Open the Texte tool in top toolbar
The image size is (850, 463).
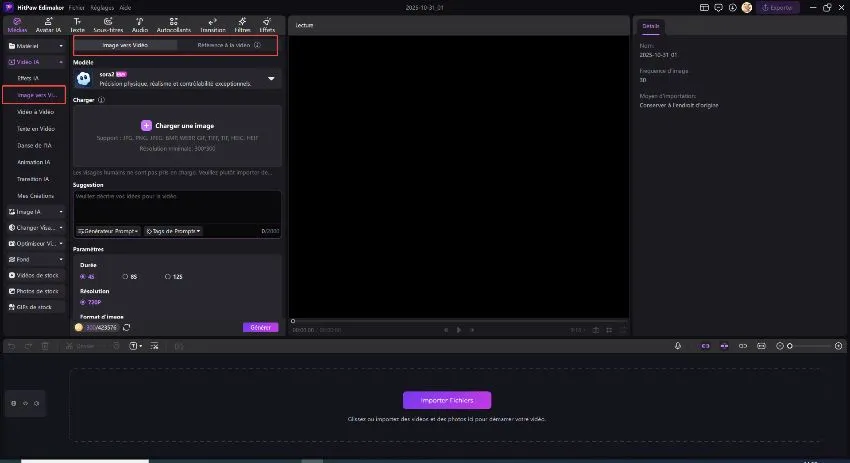tap(77, 25)
